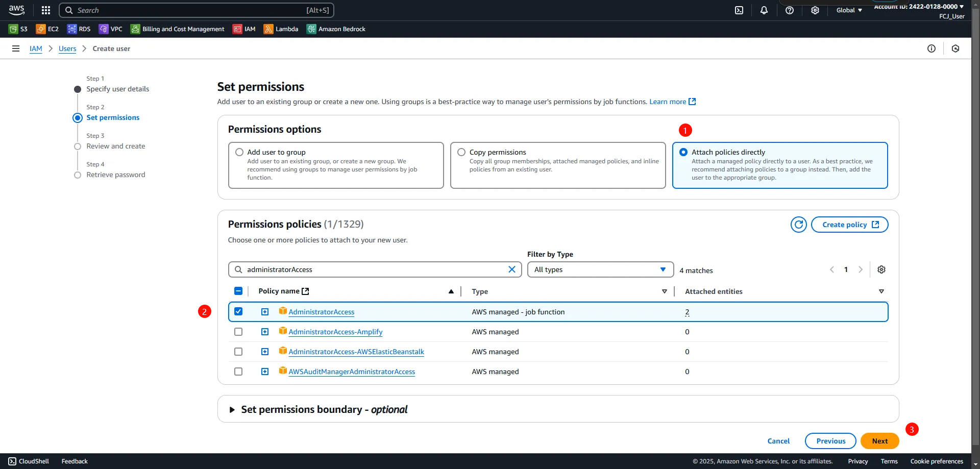980x469 pixels.
Task: Clear the administratorAccess search text
Action: pyautogui.click(x=512, y=269)
